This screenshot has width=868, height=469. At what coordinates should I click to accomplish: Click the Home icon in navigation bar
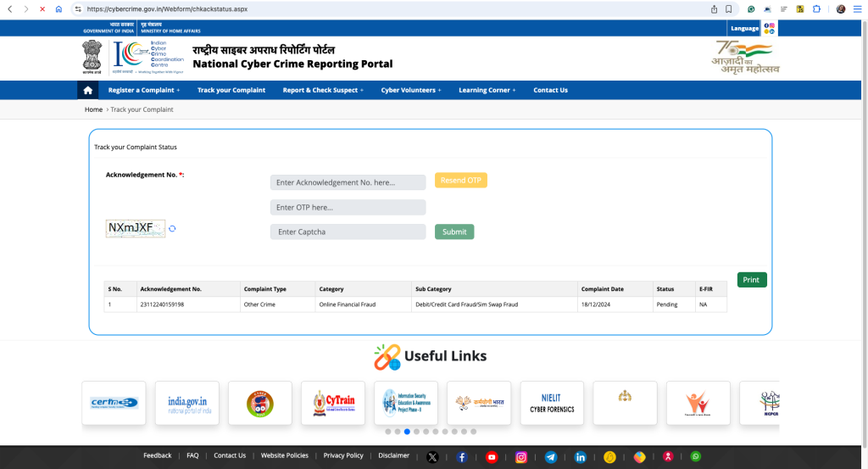(x=87, y=90)
